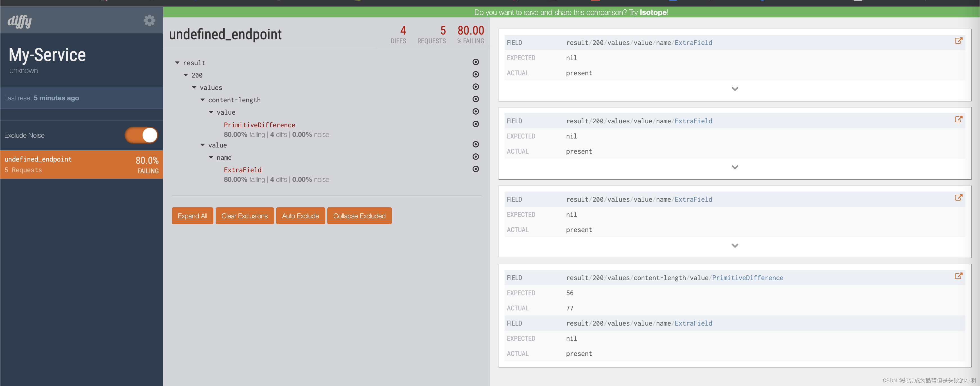980x386 pixels.
Task: Click actual value 77
Action: [x=570, y=308]
